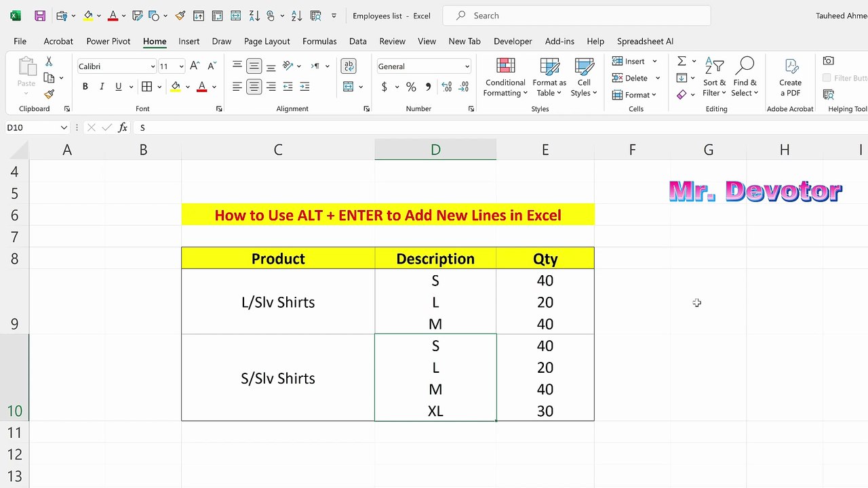868x488 pixels.
Task: Click Increase Decimal icon
Action: coord(446,87)
